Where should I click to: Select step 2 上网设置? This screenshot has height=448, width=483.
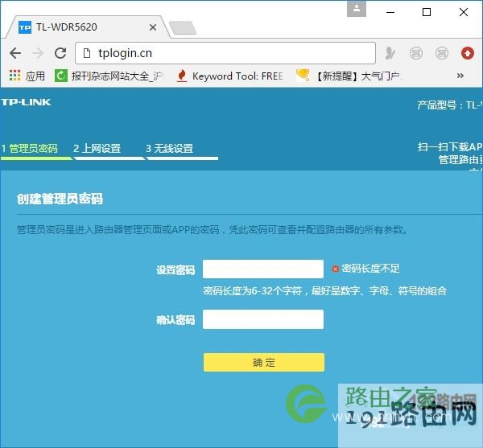pos(97,148)
